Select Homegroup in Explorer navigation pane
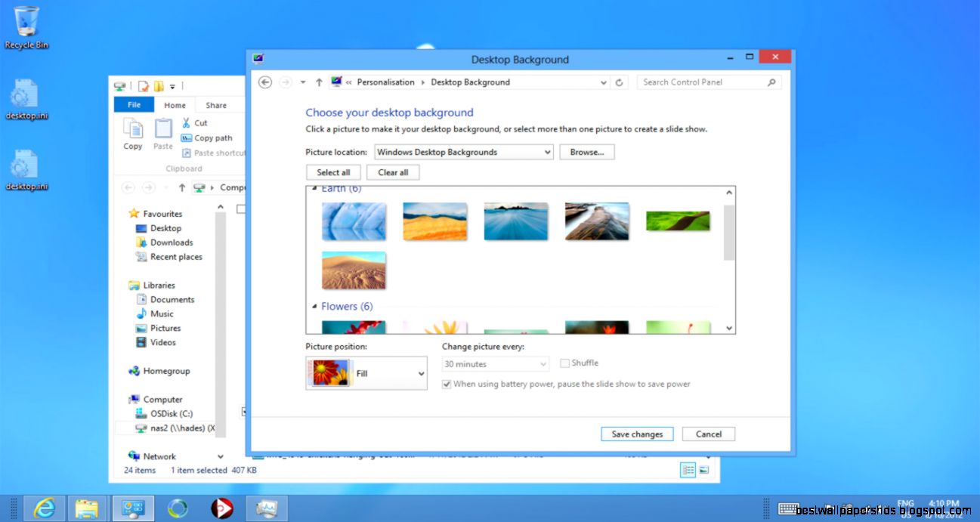 click(x=159, y=371)
